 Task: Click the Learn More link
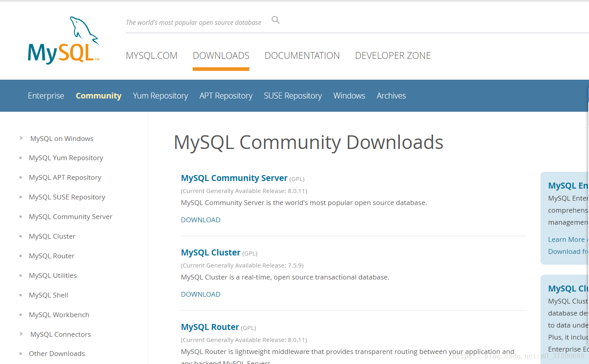click(568, 239)
